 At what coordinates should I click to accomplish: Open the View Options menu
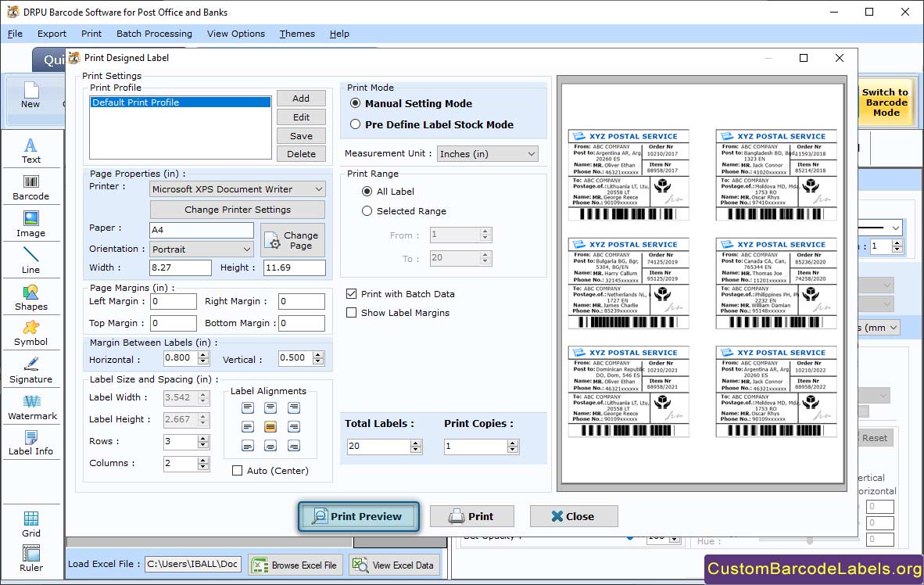(236, 34)
